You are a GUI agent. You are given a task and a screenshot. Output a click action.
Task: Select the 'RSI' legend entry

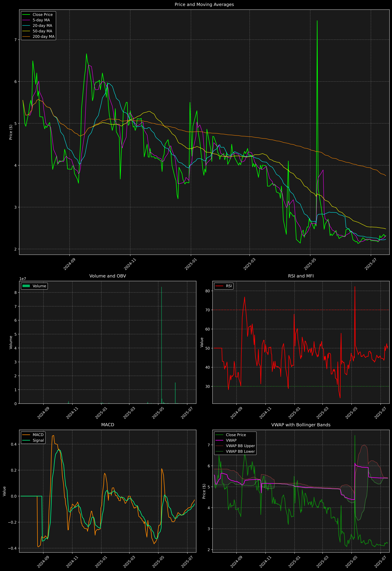click(224, 286)
